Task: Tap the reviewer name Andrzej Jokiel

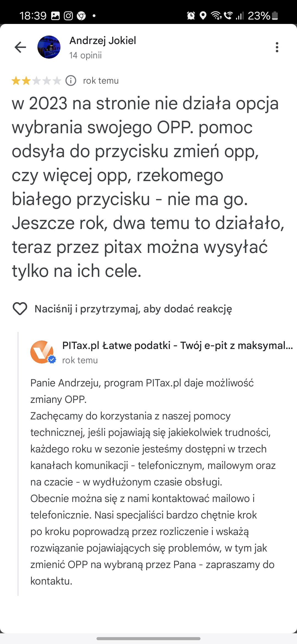Action: (103, 40)
